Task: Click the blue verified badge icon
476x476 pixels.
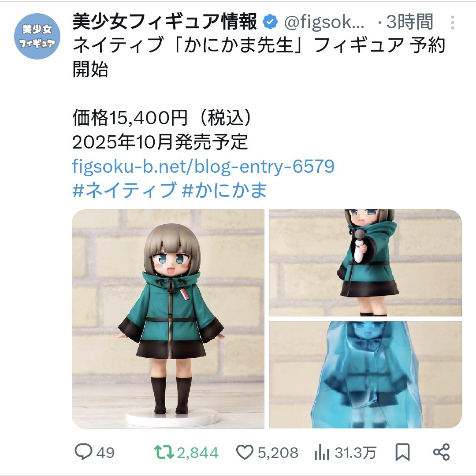Action: [270, 22]
